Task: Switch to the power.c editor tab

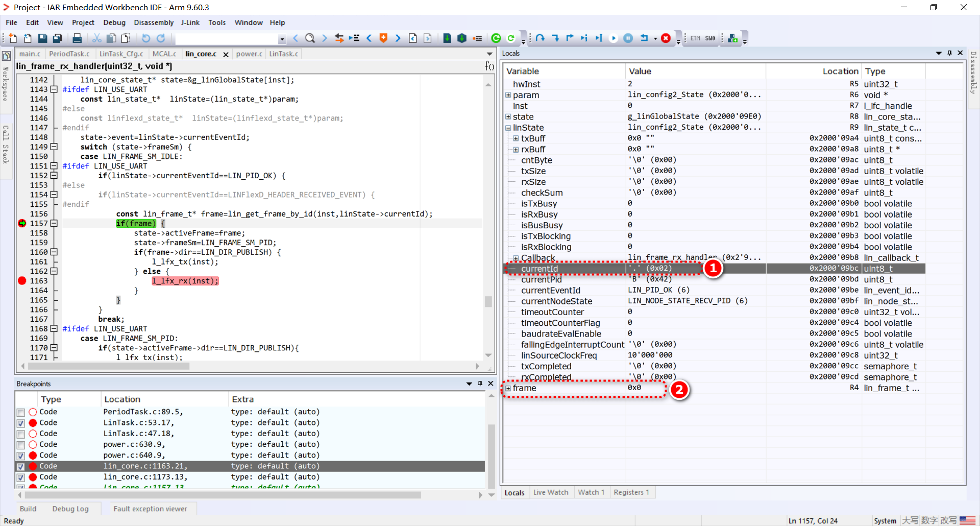Action: pyautogui.click(x=249, y=54)
